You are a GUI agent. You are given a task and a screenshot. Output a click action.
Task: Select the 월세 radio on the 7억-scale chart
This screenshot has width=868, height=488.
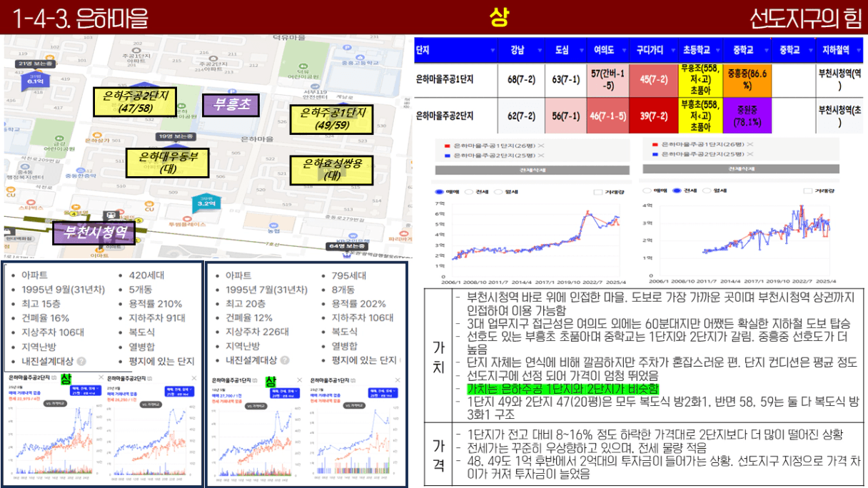click(499, 191)
